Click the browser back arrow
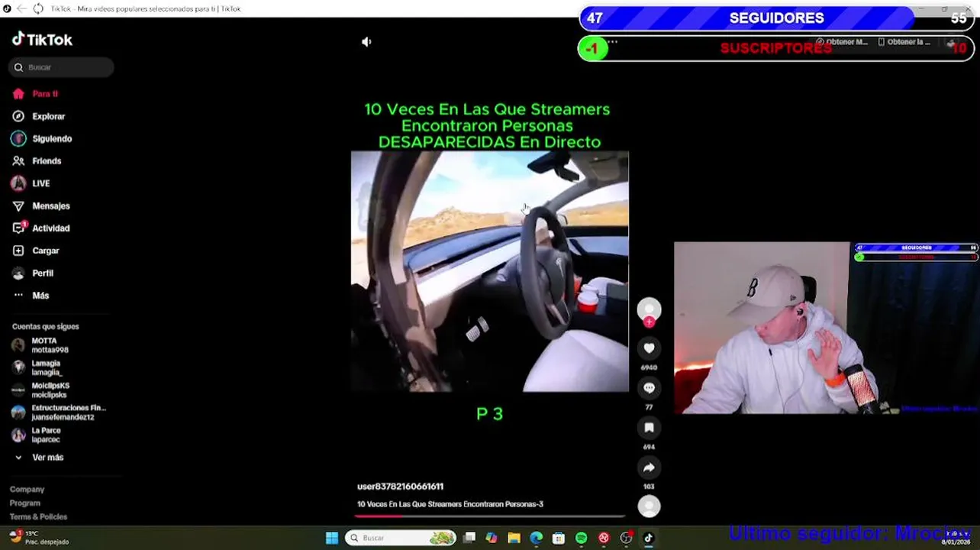 (x=21, y=8)
